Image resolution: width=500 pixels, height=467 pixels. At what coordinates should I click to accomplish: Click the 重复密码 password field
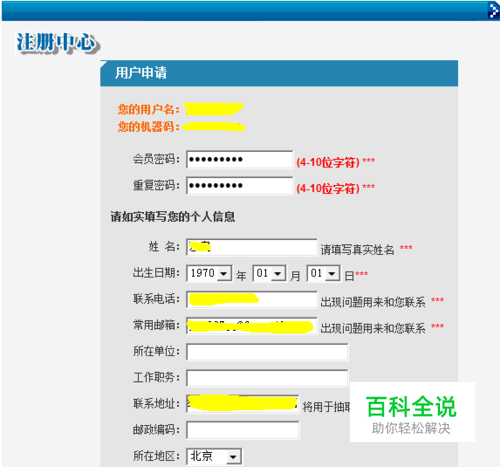tap(239, 186)
